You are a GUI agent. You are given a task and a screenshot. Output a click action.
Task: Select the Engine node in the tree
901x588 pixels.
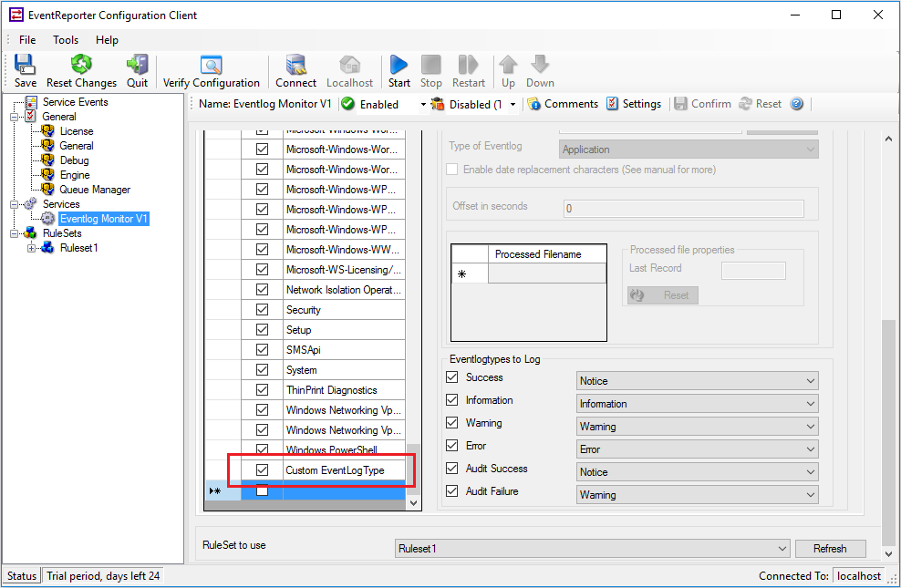tap(75, 174)
